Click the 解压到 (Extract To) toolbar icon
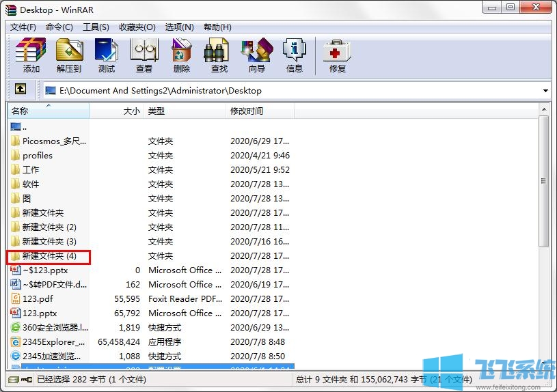This screenshot has width=557, height=392. tap(69, 55)
